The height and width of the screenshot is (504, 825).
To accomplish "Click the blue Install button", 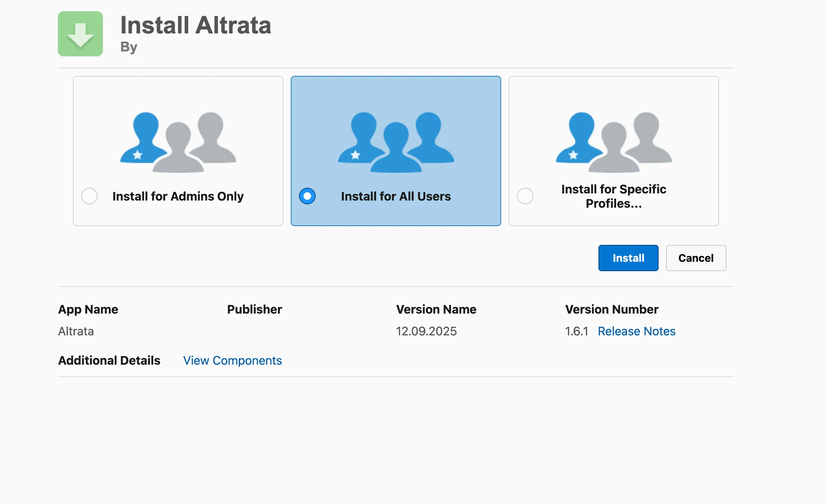I will (x=629, y=258).
